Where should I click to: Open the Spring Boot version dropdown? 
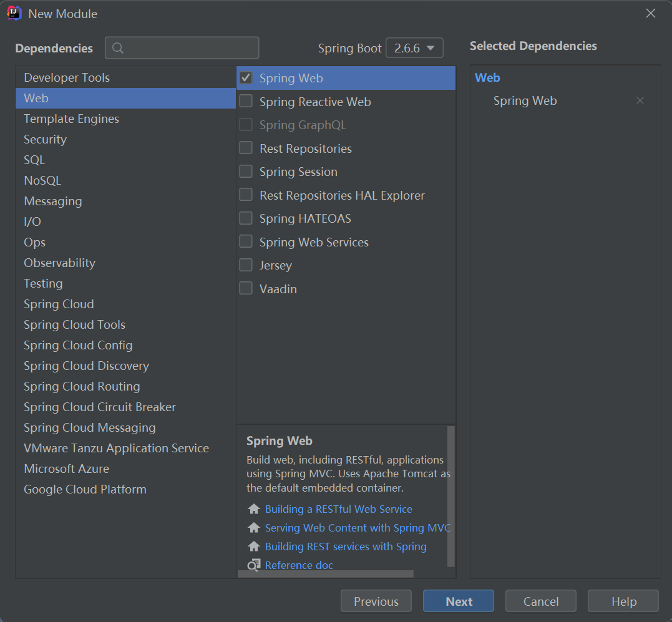pos(414,48)
